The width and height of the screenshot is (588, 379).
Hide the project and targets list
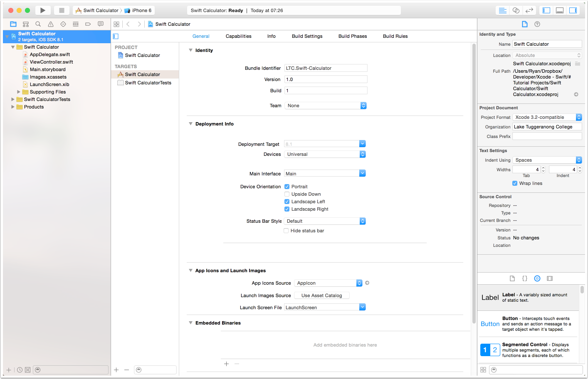pyautogui.click(x=116, y=37)
